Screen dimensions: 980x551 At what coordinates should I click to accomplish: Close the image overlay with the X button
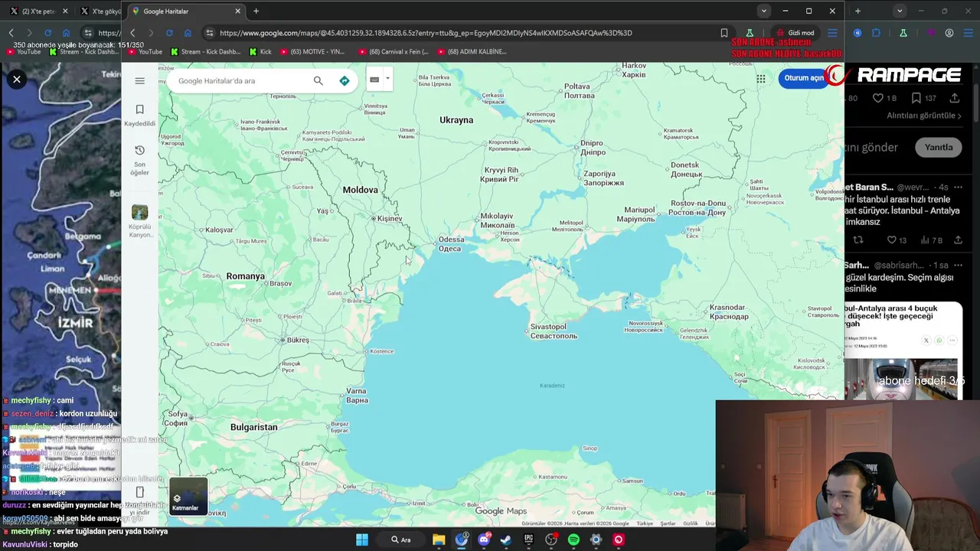point(16,79)
